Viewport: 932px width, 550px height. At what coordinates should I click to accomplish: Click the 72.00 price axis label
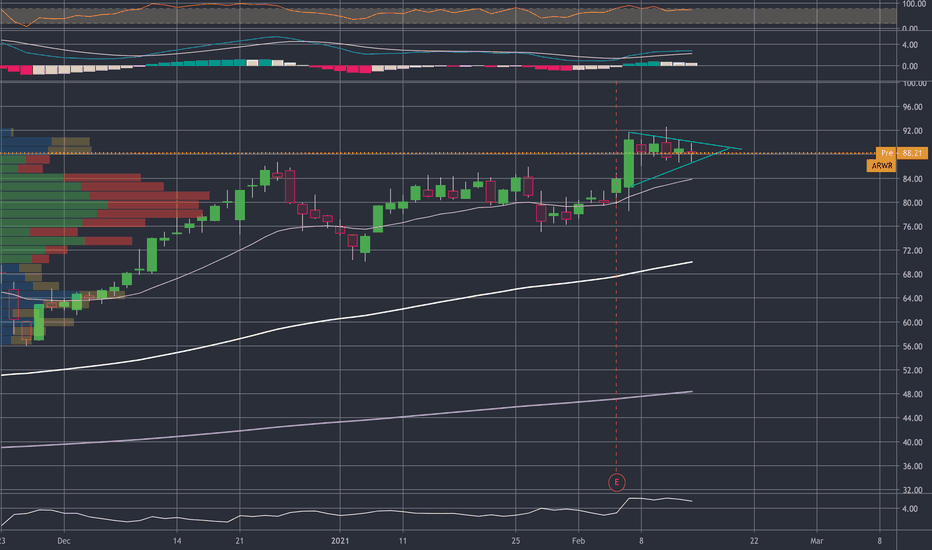[x=912, y=251]
